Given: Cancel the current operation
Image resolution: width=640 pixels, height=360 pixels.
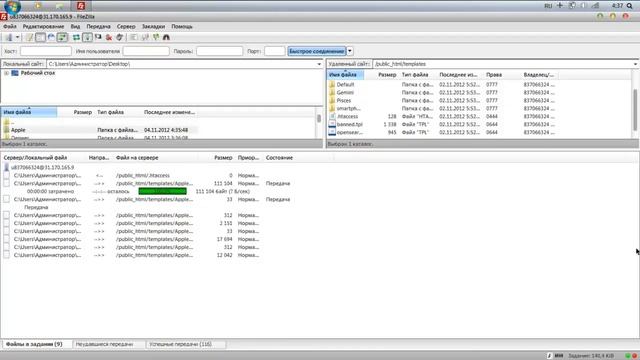Looking at the screenshot, I should coord(98,37).
